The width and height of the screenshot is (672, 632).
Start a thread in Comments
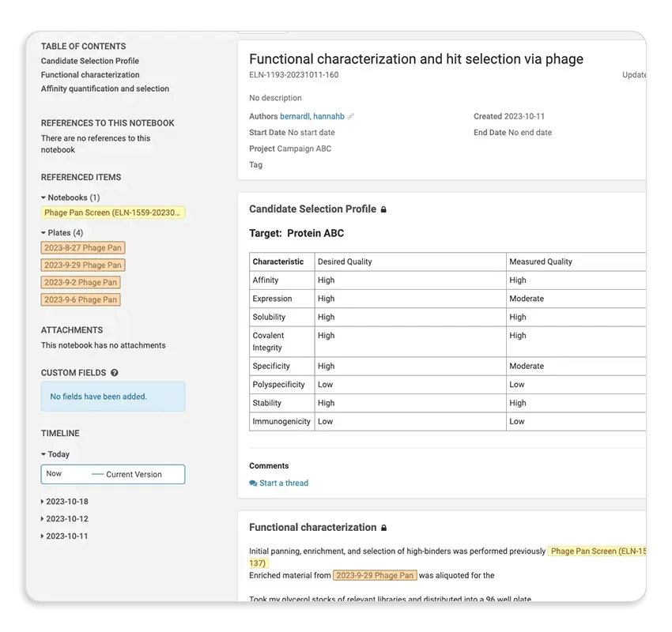(283, 483)
